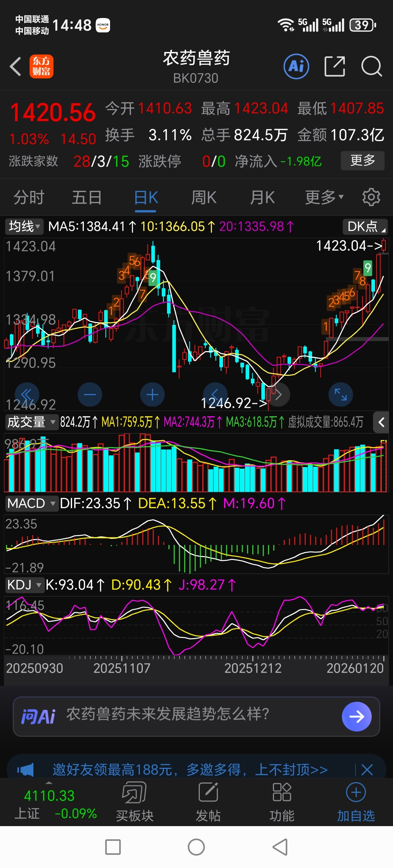Tap the BK0730 sector code
This screenshot has height=868, width=393.
196,78
